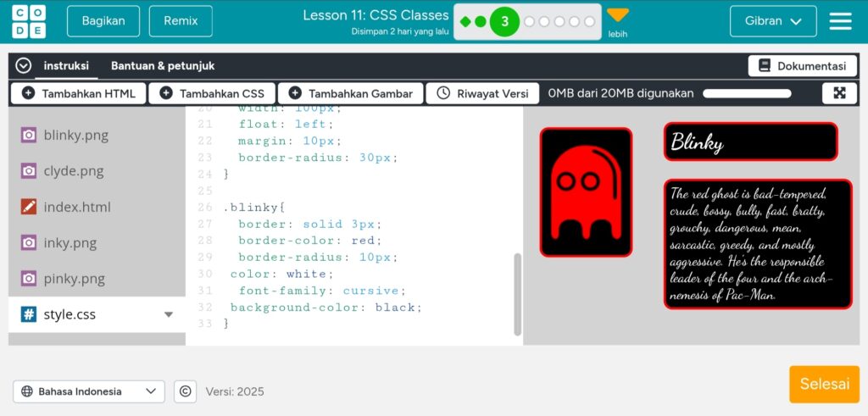Open Dokumentasi reference
The width and height of the screenshot is (868, 416).
(802, 66)
